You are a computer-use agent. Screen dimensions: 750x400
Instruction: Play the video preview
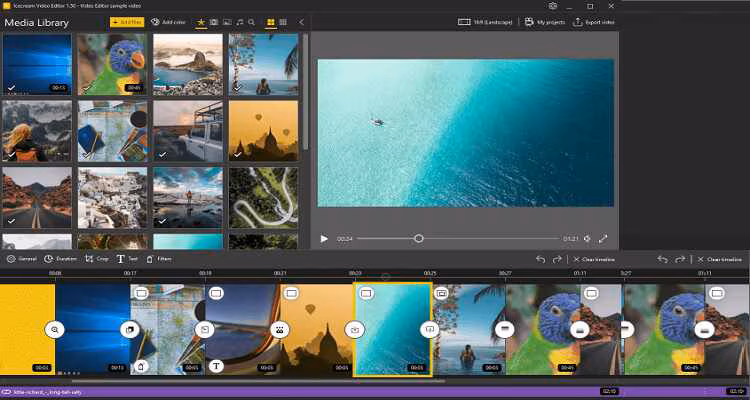325,238
